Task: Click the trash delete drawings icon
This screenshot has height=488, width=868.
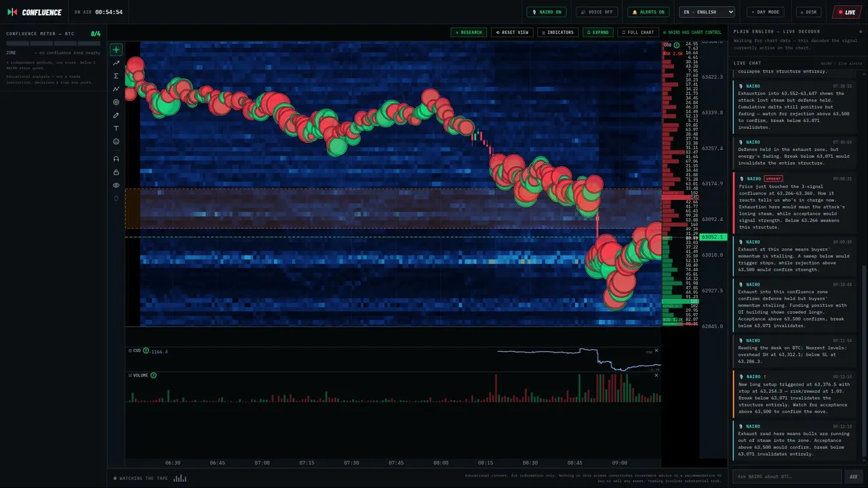Action: (116, 199)
